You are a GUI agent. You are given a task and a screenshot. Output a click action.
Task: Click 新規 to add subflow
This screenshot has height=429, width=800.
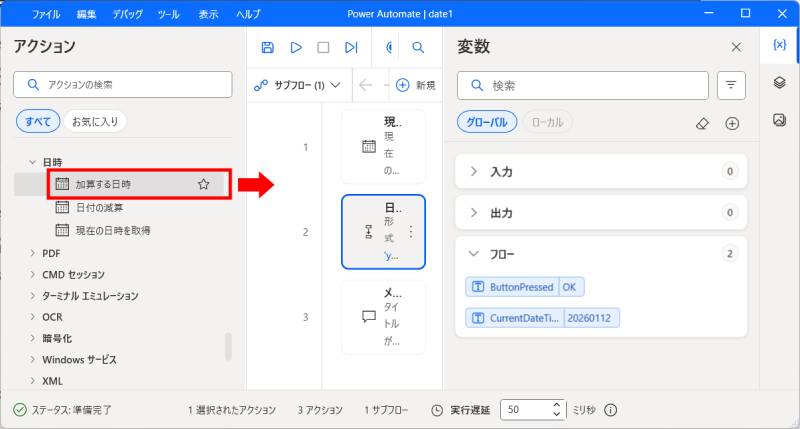pyautogui.click(x=416, y=85)
